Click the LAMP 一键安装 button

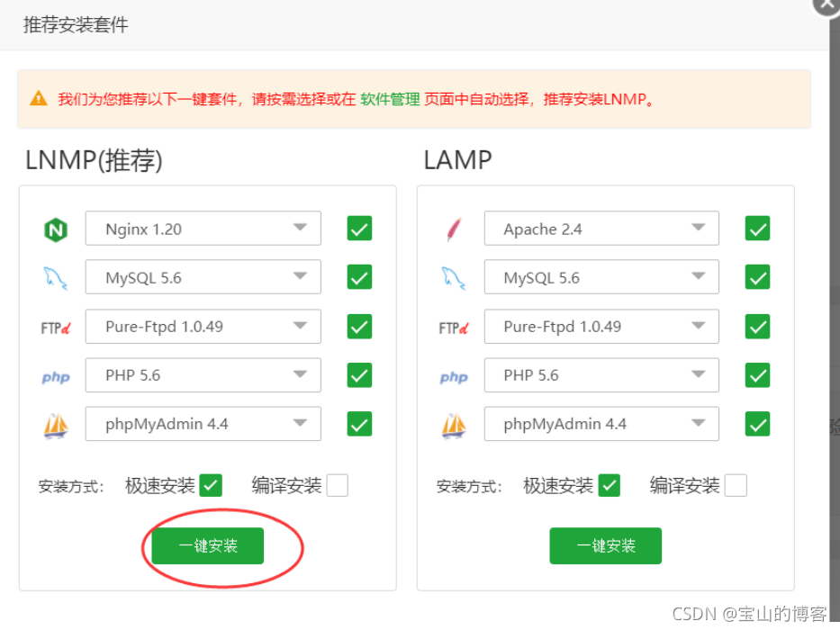coord(606,546)
